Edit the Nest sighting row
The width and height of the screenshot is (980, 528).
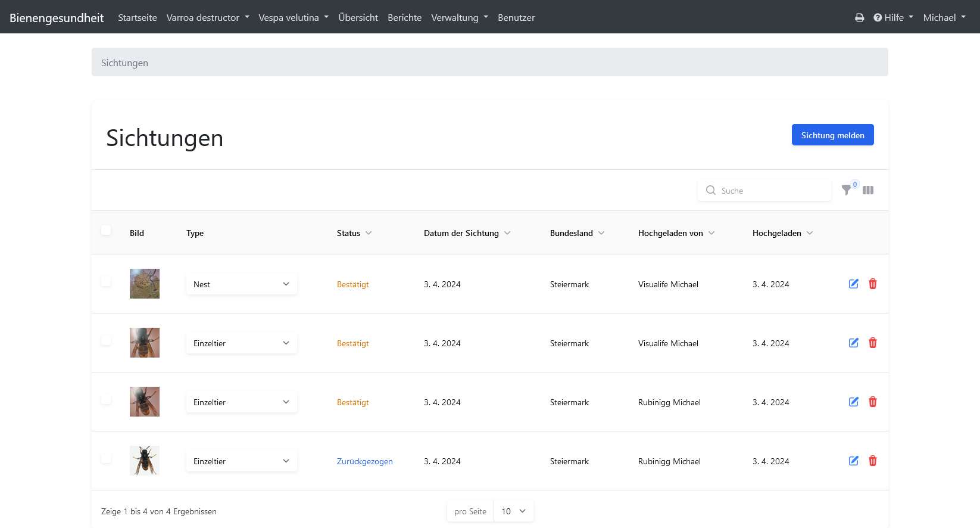click(x=853, y=284)
